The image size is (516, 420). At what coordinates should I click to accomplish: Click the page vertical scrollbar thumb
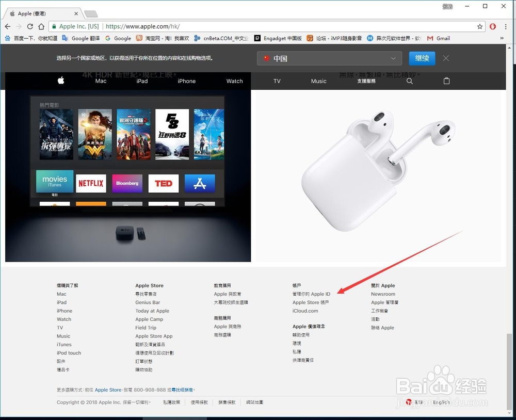click(x=509, y=371)
